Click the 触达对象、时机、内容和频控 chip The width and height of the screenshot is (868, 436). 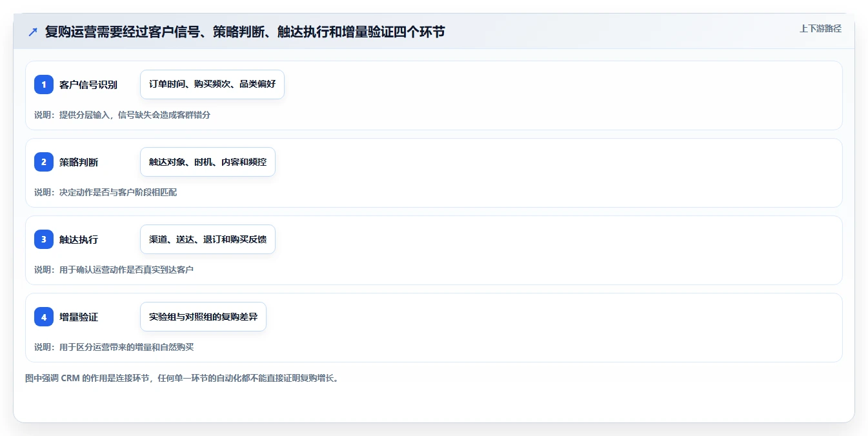point(208,162)
